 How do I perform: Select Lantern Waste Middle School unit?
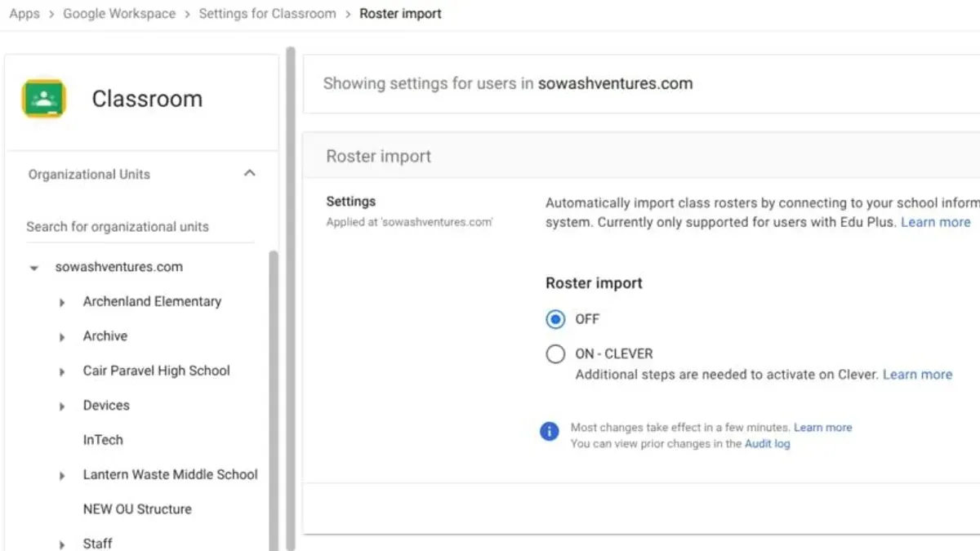170,474
